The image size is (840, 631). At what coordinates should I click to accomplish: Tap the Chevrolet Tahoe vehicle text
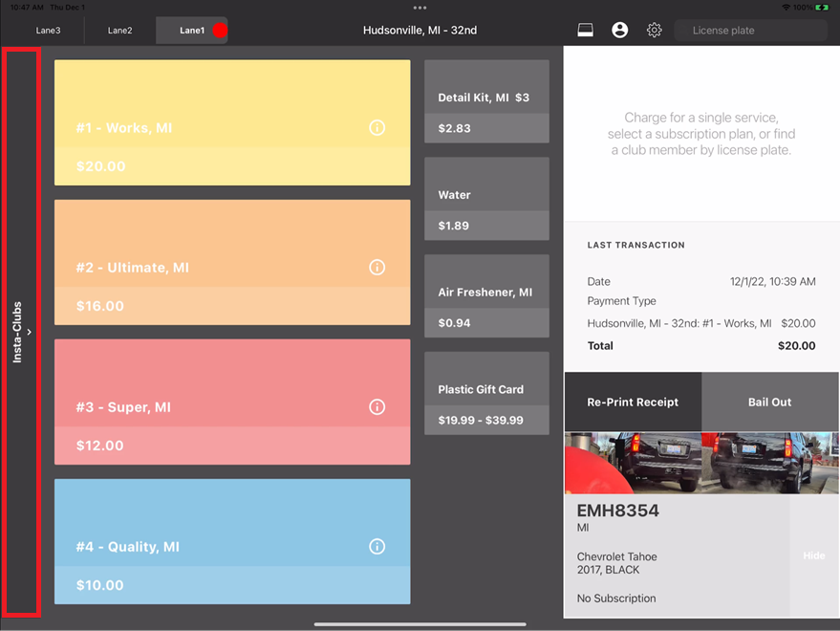click(616, 556)
